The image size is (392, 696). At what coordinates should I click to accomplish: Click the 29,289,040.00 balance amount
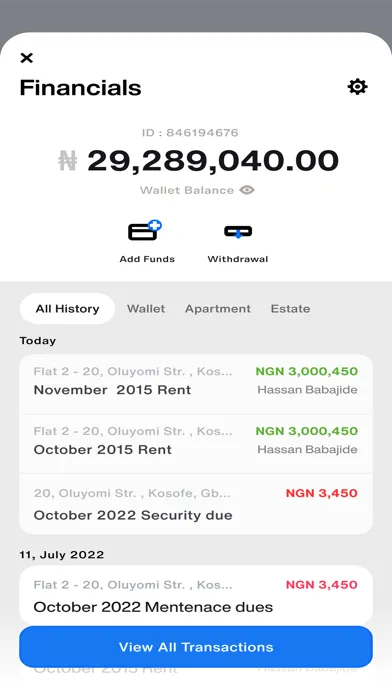[213, 161]
